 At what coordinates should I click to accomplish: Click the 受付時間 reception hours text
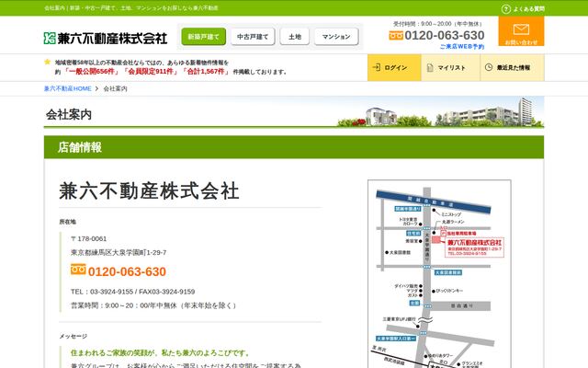click(437, 24)
